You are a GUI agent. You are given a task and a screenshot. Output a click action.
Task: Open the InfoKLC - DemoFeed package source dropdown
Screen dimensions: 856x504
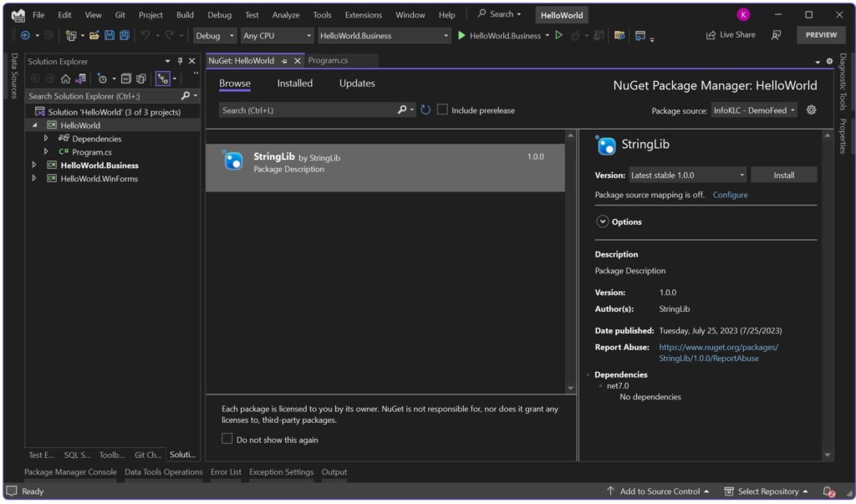(755, 109)
